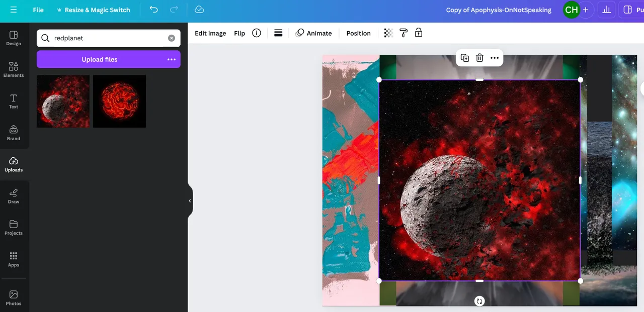Viewport: 644px width, 312px height.
Task: Open the Design sidebar tab
Action: click(14, 38)
